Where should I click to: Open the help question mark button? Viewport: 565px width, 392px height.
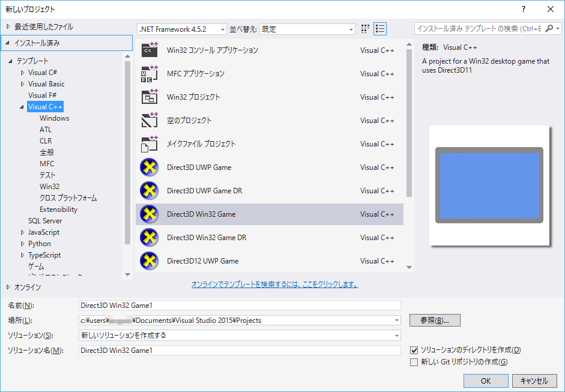pos(524,10)
